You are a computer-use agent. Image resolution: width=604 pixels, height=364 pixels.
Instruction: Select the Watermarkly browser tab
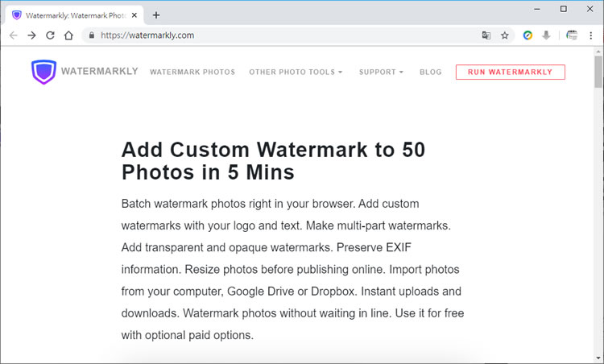[75, 15]
